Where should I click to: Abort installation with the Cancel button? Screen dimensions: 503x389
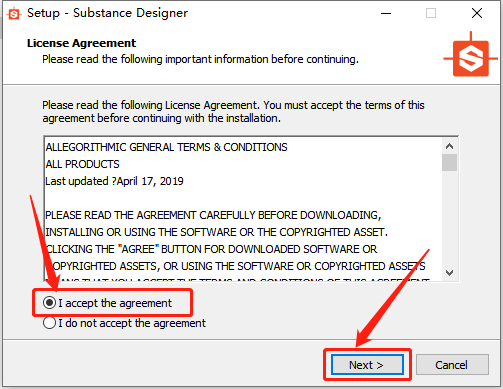point(452,365)
